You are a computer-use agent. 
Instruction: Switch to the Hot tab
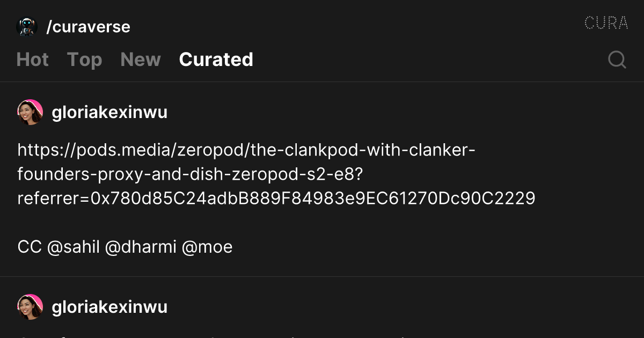33,60
